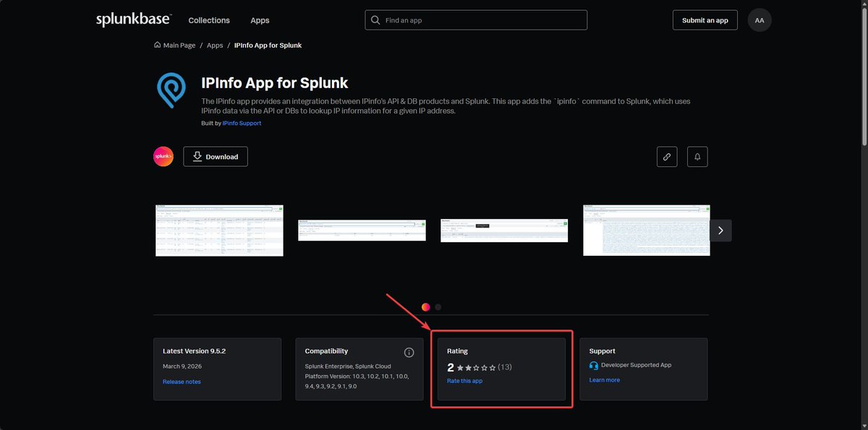Open the Release notes link
Image resolution: width=868 pixels, height=430 pixels.
tap(182, 382)
